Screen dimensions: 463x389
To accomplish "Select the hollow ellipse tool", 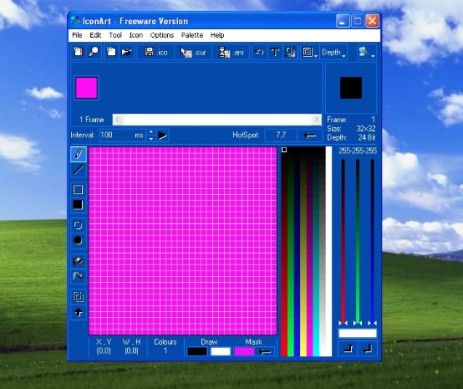I will click(x=78, y=225).
